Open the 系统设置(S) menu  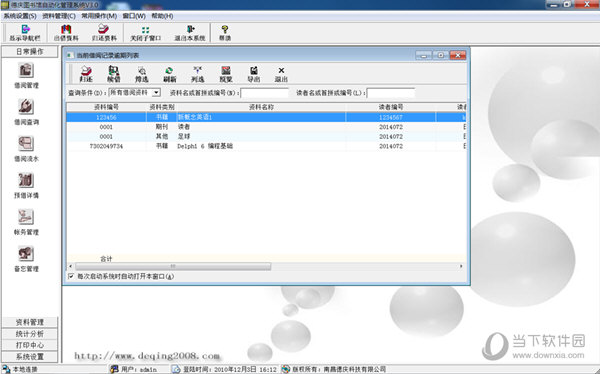pyautogui.click(x=20, y=16)
